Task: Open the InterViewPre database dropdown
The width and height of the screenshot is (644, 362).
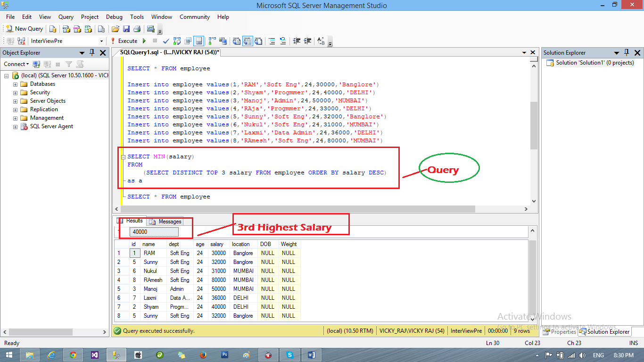Action: pyautogui.click(x=102, y=41)
